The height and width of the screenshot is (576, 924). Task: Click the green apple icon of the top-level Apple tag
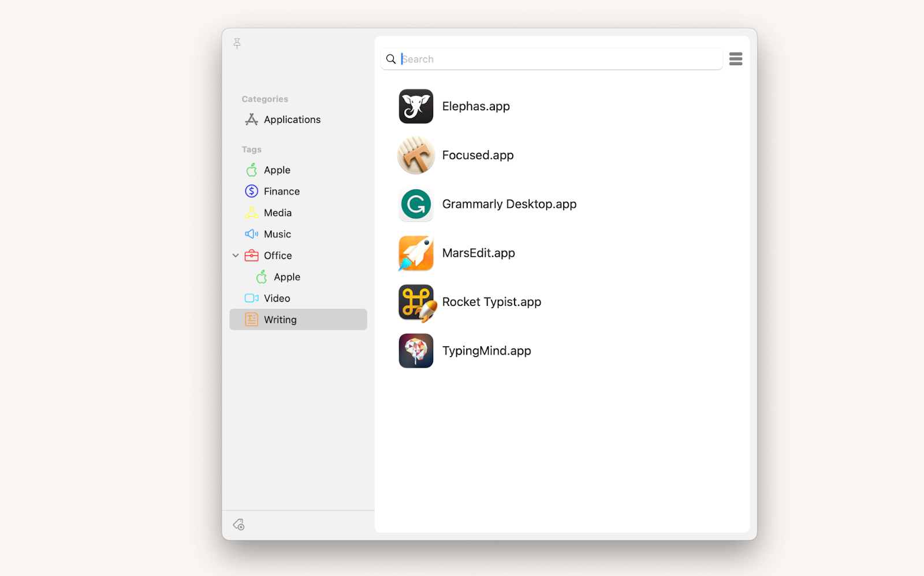(251, 170)
